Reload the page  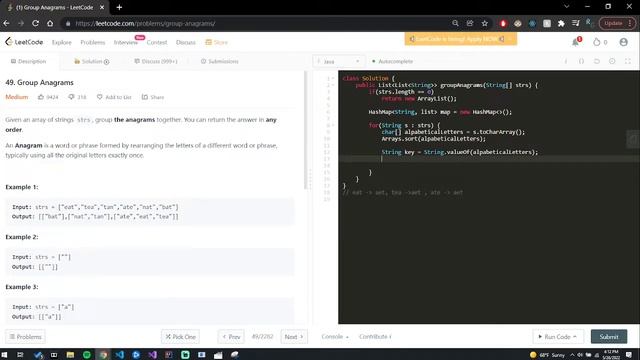click(x=36, y=23)
